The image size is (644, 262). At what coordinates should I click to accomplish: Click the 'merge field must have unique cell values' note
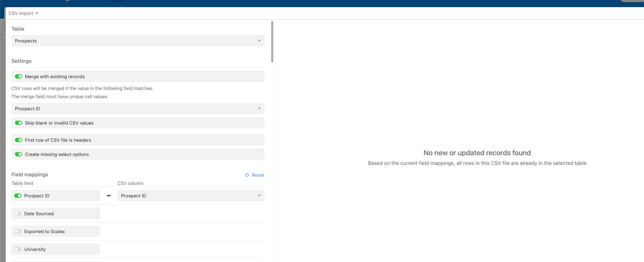(x=60, y=96)
